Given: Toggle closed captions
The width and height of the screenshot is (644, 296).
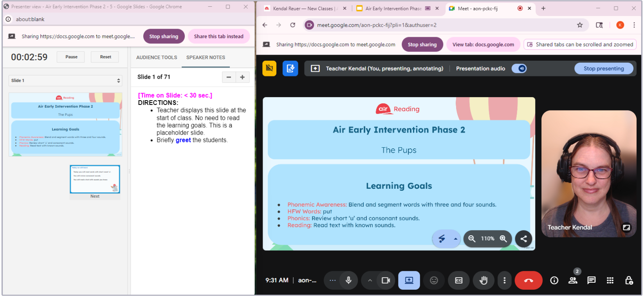Looking at the screenshot, I should coord(459,280).
